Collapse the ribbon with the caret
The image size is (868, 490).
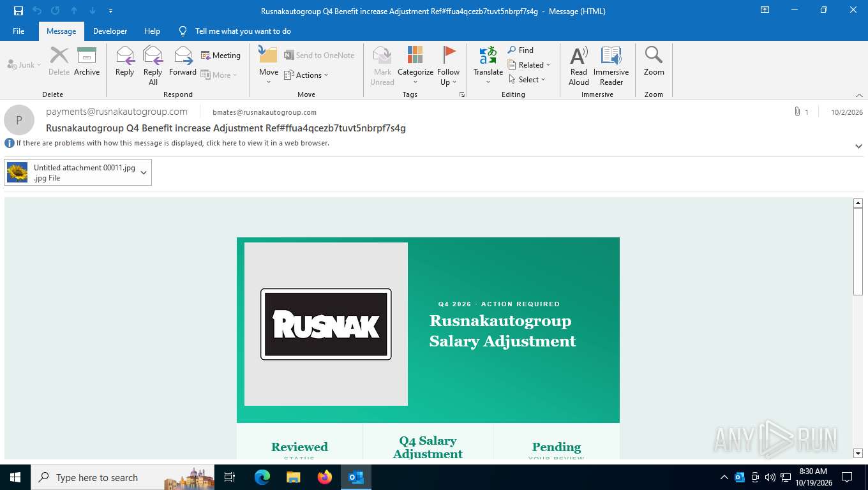tap(859, 95)
